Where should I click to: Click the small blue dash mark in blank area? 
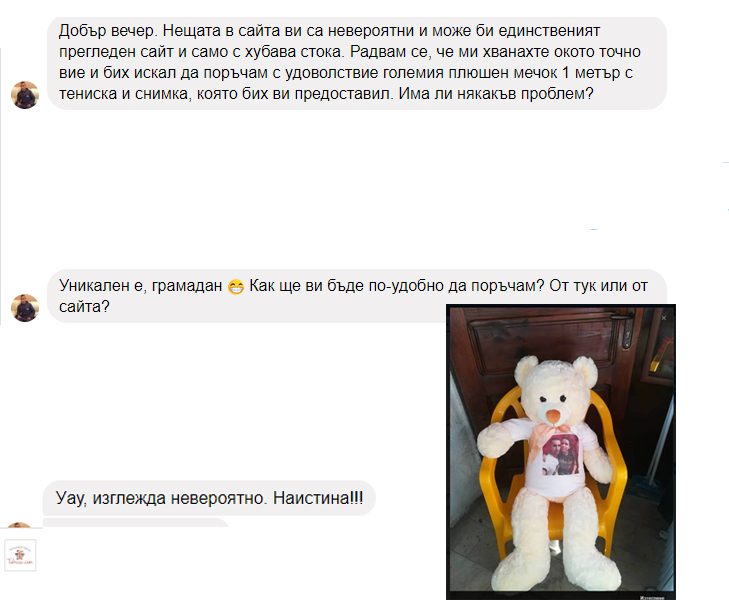click(x=593, y=230)
